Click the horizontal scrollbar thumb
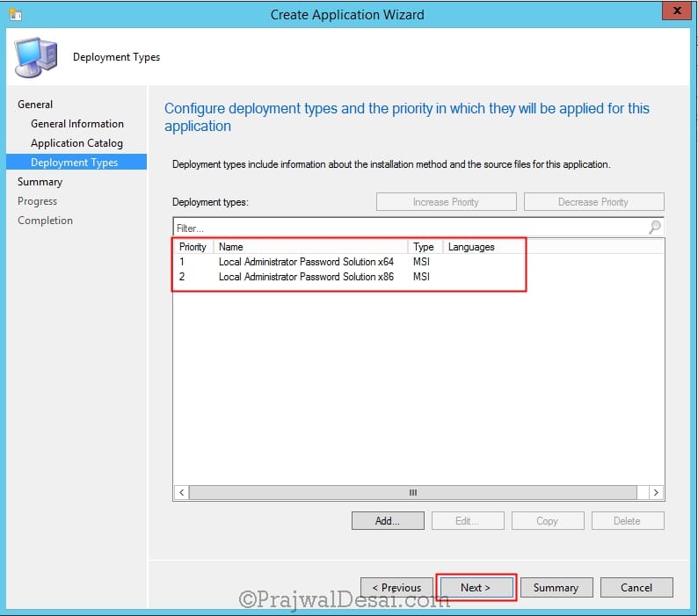This screenshot has width=698, height=616. [413, 492]
